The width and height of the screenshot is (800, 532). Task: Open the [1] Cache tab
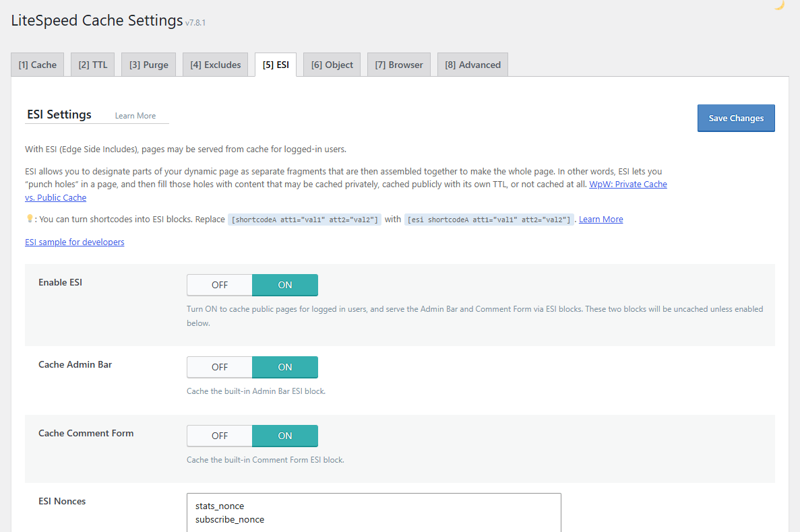click(x=37, y=65)
